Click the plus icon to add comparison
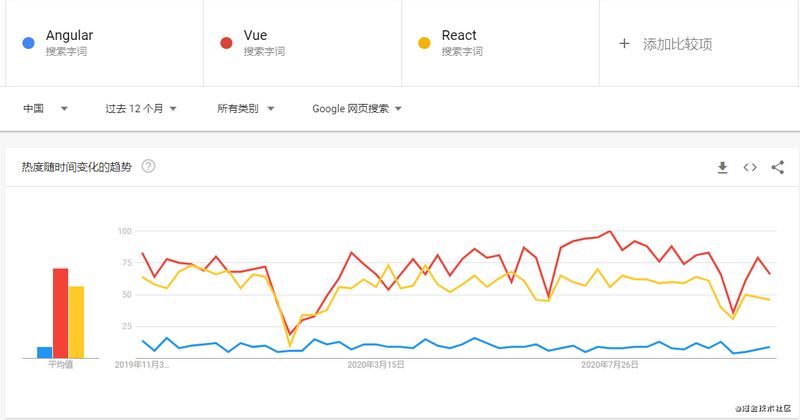Image resolution: width=800 pixels, height=420 pixels. click(624, 44)
